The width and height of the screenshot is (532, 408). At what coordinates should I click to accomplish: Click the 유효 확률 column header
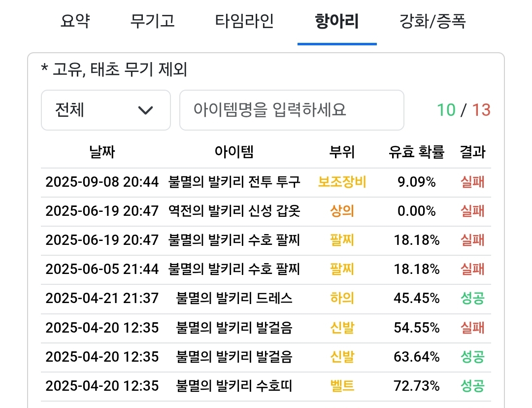pyautogui.click(x=416, y=152)
